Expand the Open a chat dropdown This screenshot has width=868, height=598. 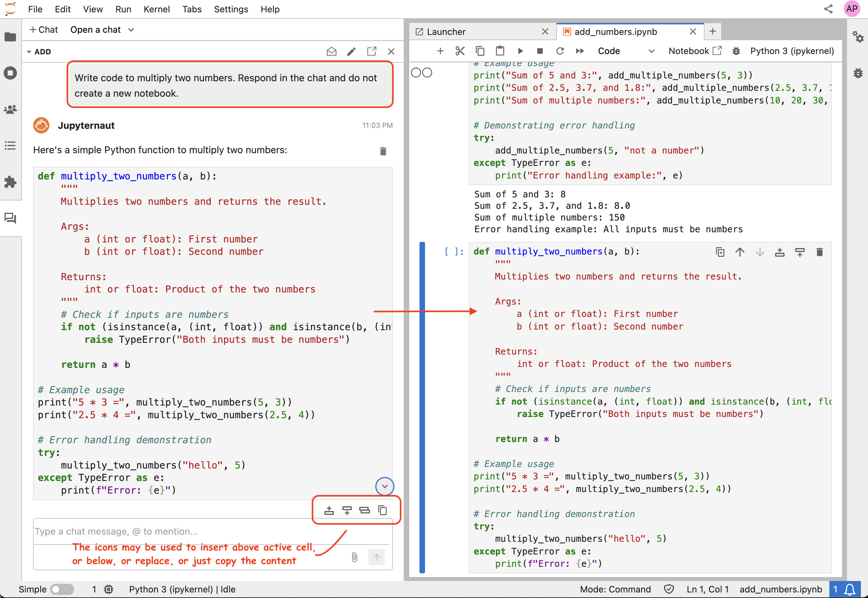tap(102, 30)
